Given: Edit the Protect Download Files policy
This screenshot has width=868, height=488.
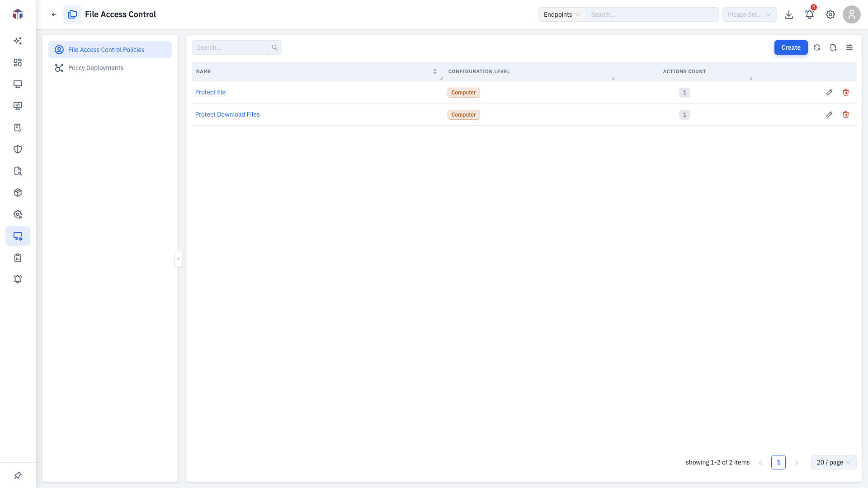Looking at the screenshot, I should tap(829, 114).
